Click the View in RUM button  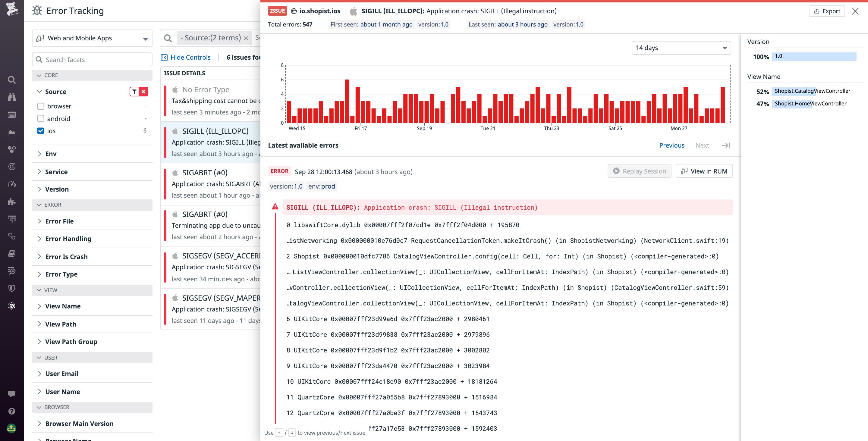704,171
